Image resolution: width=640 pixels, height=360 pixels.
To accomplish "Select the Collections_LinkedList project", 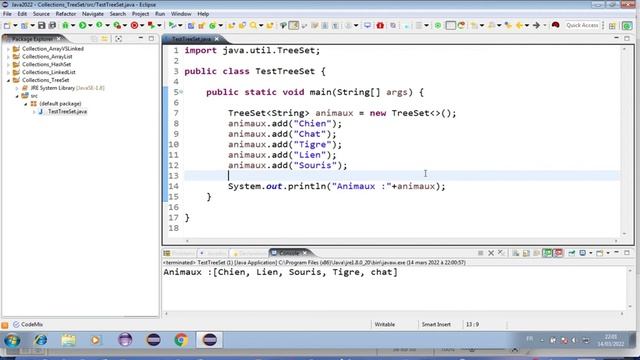I will coord(49,72).
